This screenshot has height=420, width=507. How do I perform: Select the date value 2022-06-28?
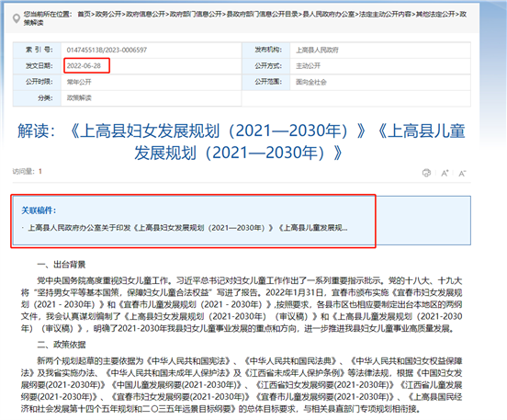[84, 65]
